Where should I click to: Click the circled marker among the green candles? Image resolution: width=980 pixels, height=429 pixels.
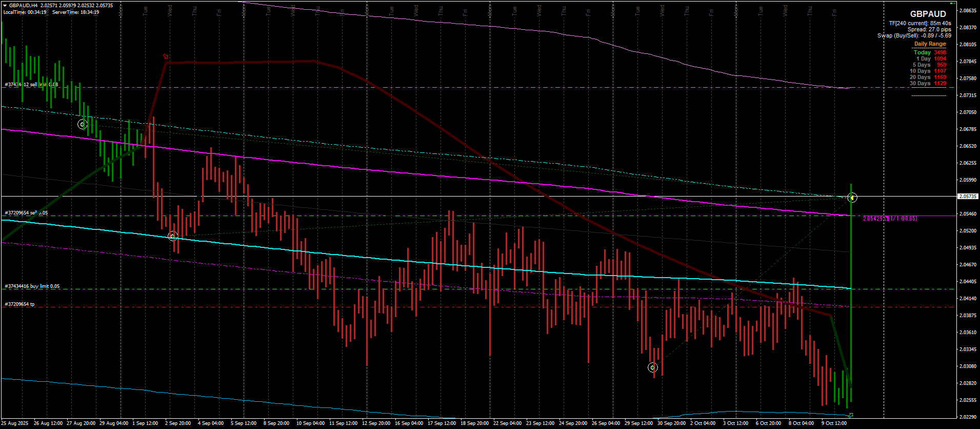[x=83, y=124]
